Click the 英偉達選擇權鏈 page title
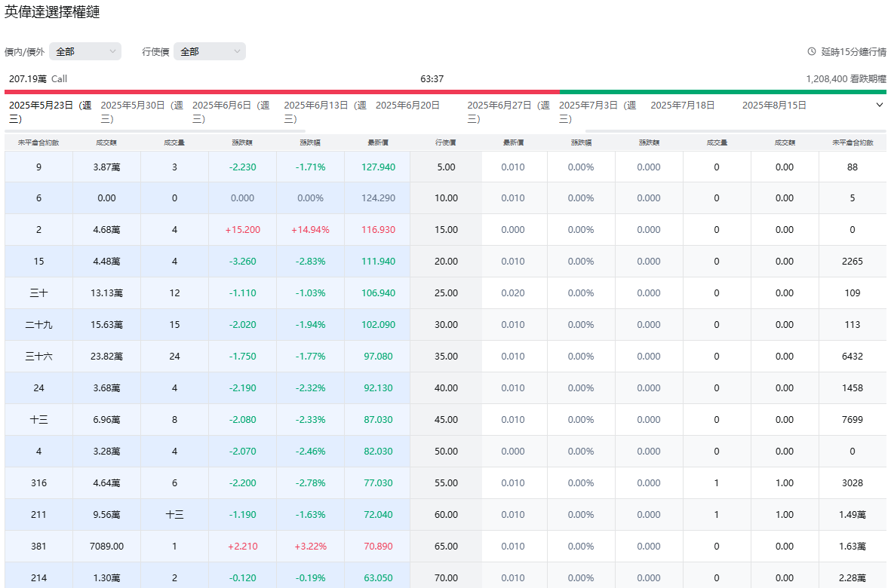 [x=52, y=12]
